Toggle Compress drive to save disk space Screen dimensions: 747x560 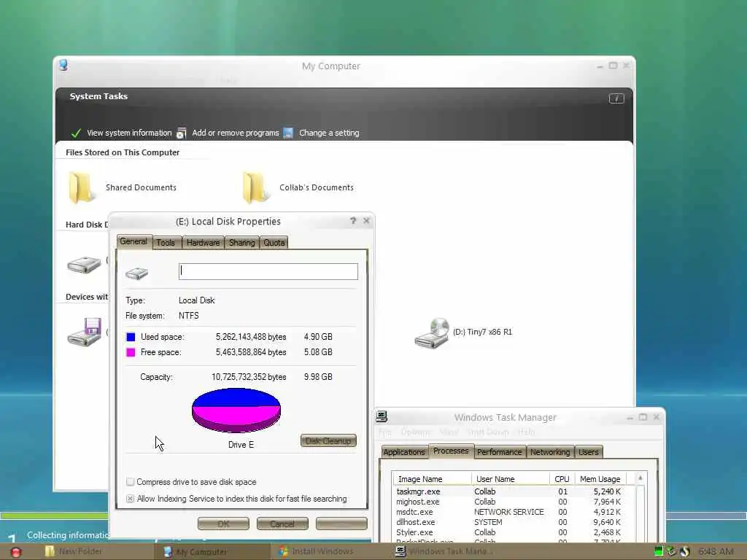click(130, 482)
